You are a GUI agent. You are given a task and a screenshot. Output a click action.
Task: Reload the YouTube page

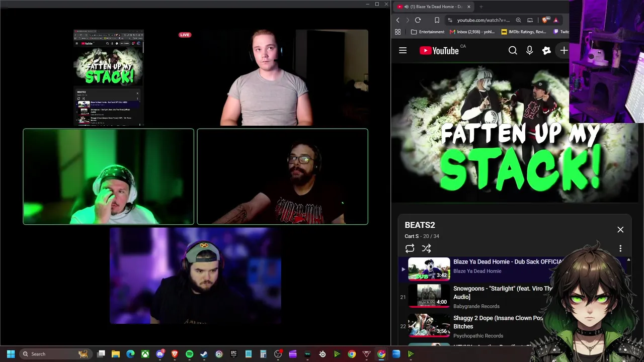pyautogui.click(x=418, y=20)
